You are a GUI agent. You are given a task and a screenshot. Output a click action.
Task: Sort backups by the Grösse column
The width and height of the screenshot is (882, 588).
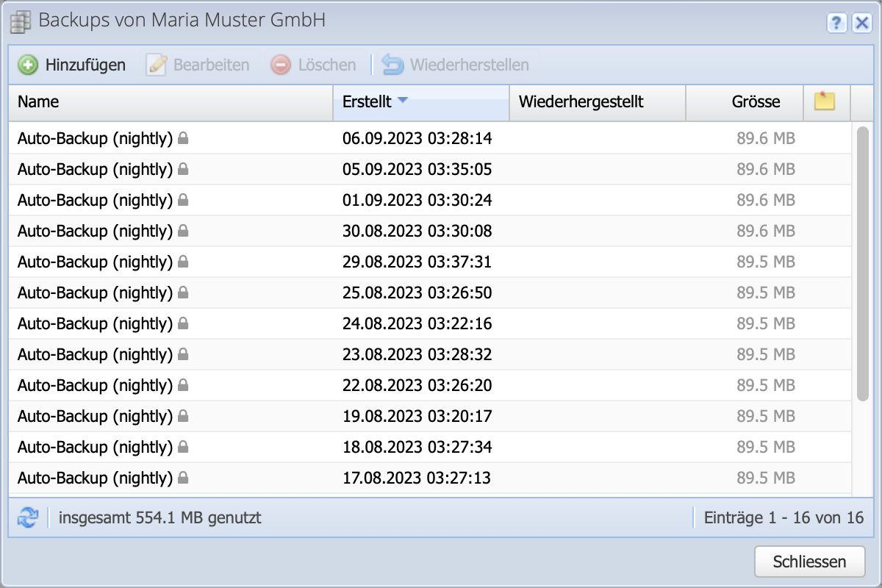(757, 102)
